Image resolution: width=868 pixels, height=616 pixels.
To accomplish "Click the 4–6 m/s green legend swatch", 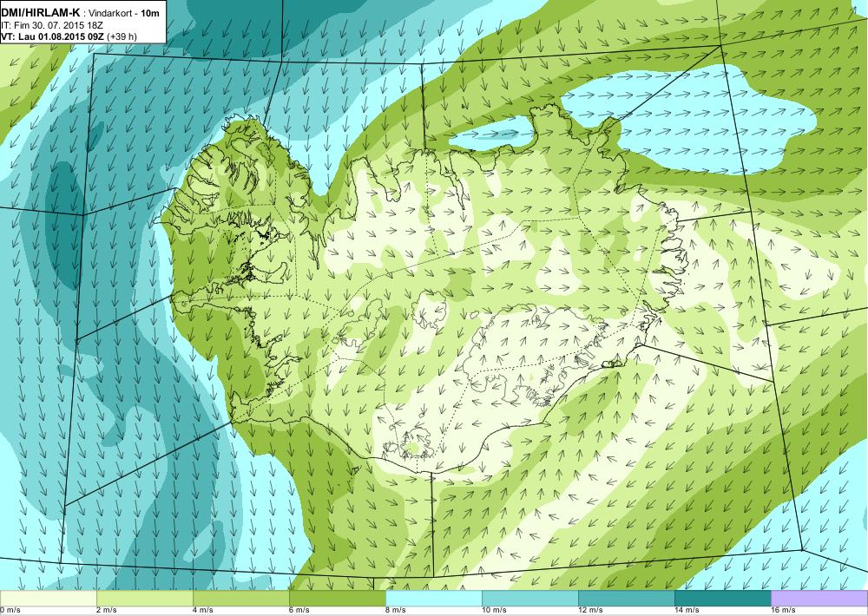I will pyautogui.click(x=240, y=599).
